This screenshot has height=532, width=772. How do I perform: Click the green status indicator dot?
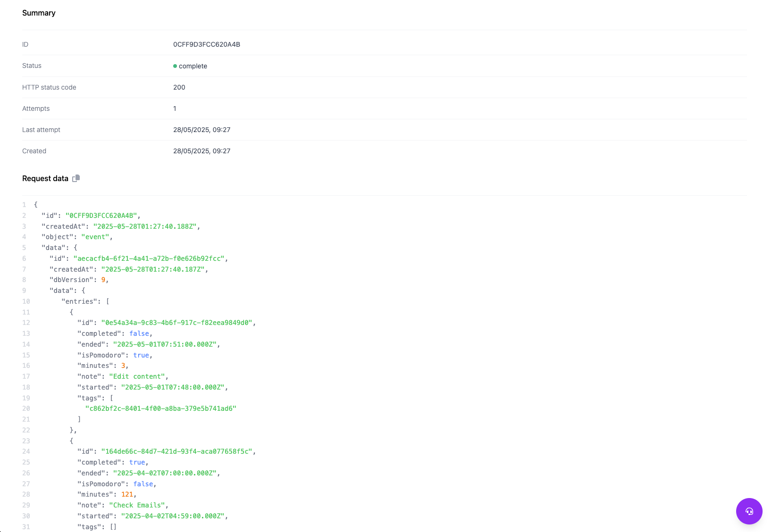[x=175, y=66]
